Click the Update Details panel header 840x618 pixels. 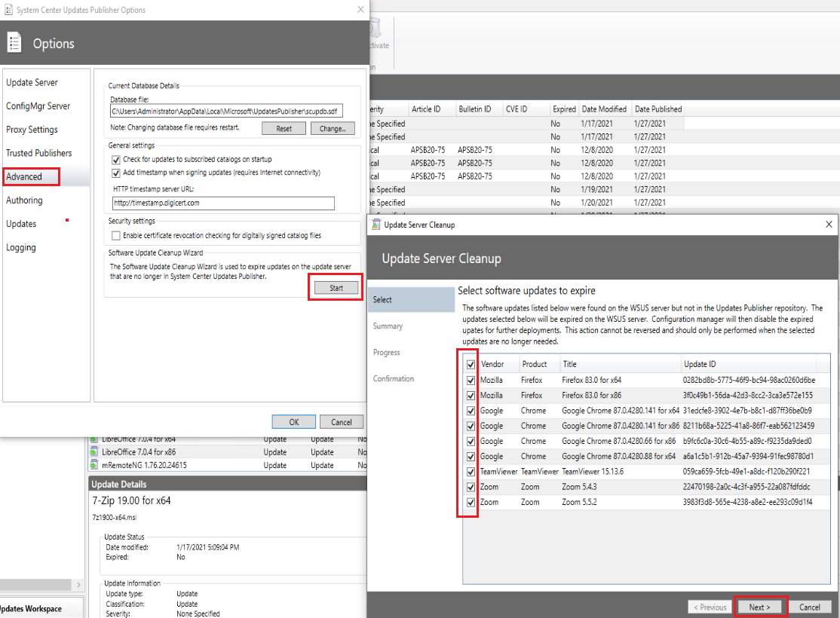point(228,484)
